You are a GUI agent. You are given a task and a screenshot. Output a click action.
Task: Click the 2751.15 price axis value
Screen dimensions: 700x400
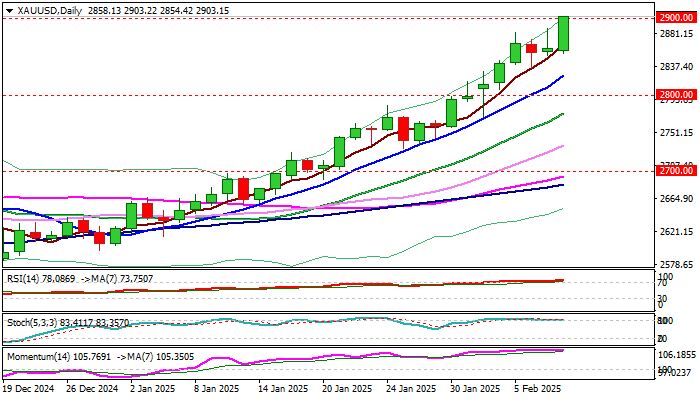tap(677, 133)
